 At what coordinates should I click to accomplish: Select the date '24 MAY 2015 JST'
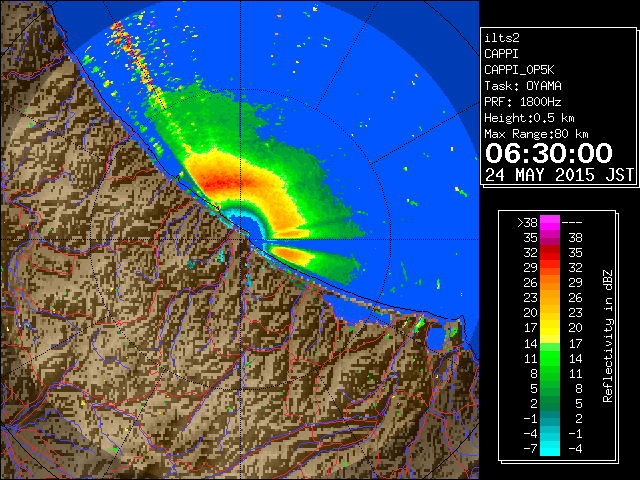560,175
